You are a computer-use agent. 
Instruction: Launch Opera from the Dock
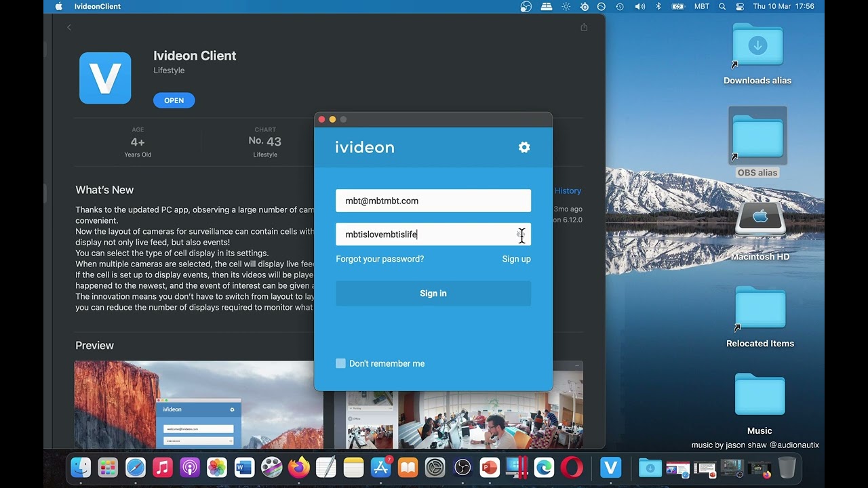(x=572, y=468)
